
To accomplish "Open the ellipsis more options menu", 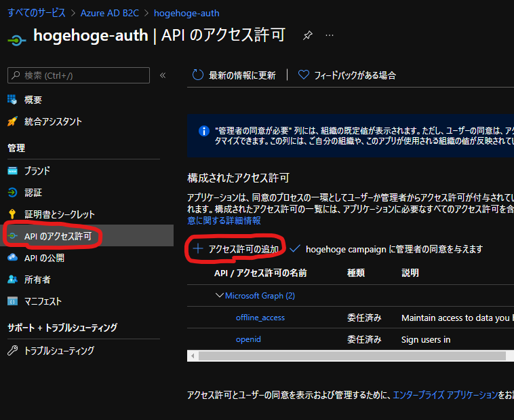I will (330, 35).
